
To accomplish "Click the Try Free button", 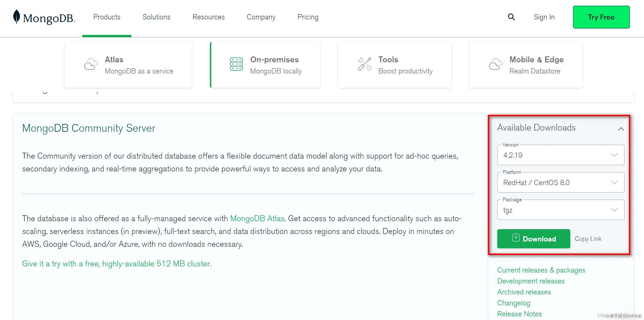I will [x=601, y=17].
